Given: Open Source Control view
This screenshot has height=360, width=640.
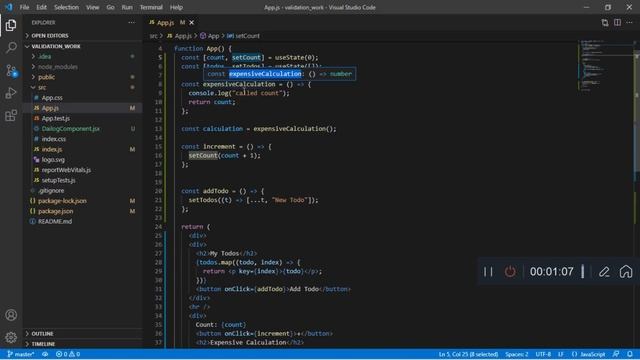Looking at the screenshot, I should point(11,71).
